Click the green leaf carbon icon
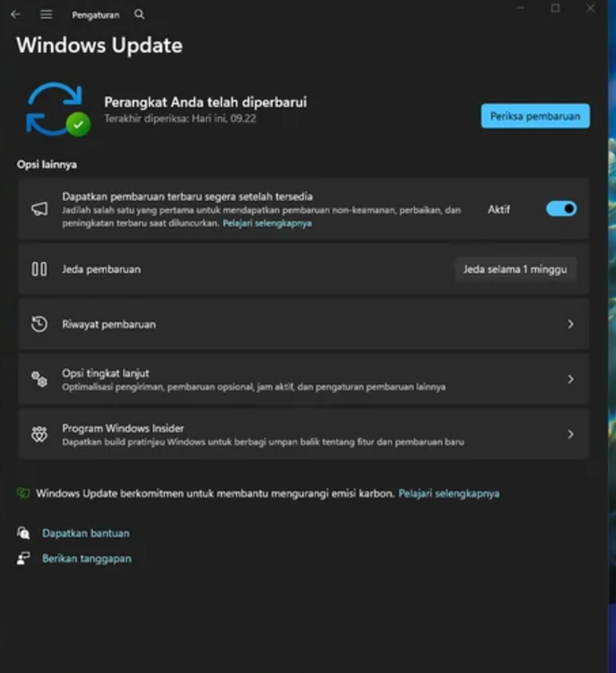This screenshot has width=616, height=673. pos(23,494)
